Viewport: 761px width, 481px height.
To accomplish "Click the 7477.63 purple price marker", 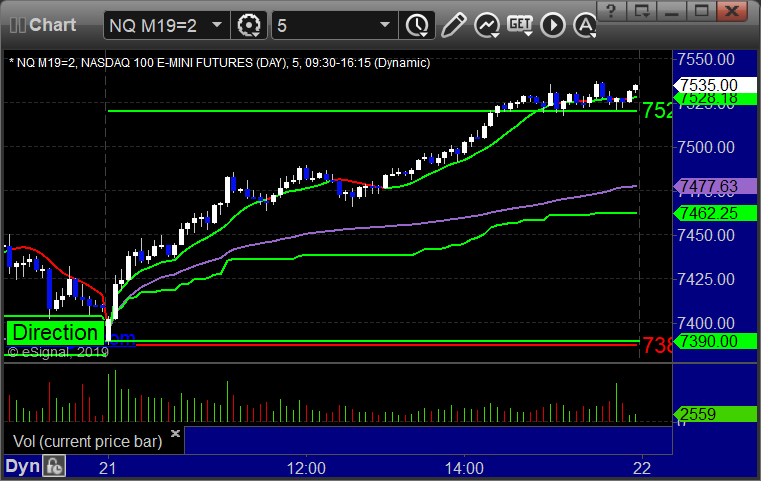I will coord(714,186).
